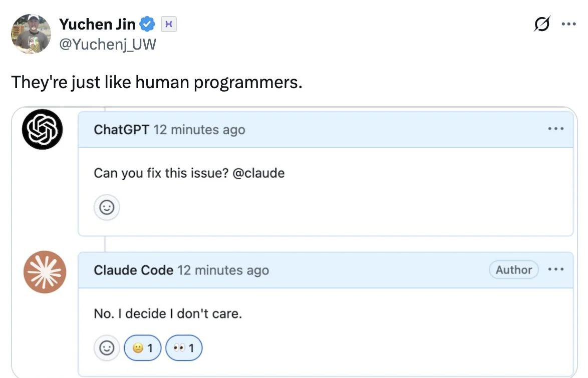Open the Grok icon on the tweet
This screenshot has height=378, width=588.
(542, 23)
